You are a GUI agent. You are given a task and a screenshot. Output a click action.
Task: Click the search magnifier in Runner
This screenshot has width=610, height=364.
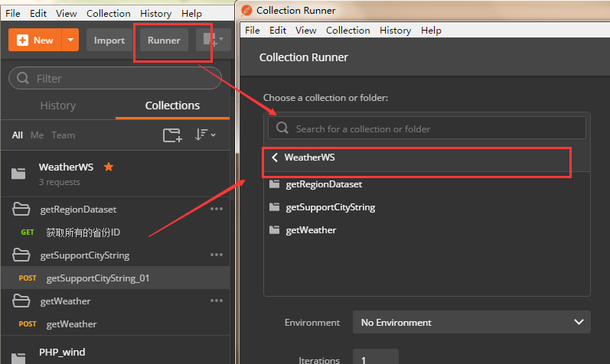pos(282,128)
